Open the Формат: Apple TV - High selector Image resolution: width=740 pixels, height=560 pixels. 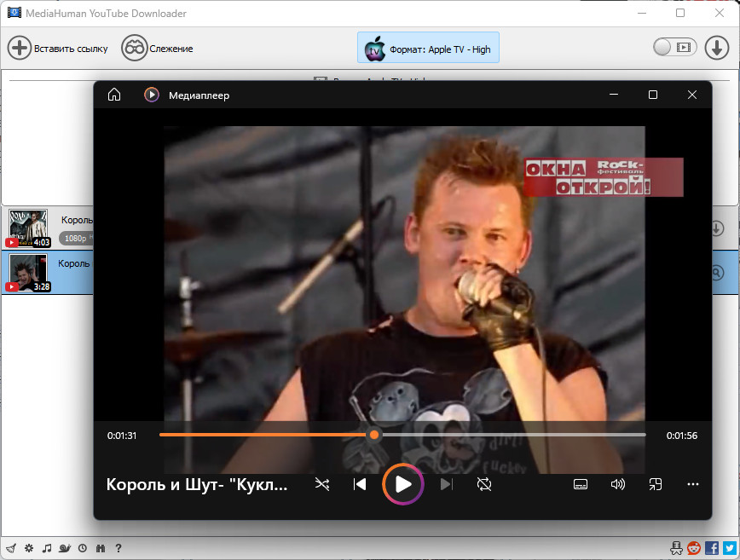428,48
